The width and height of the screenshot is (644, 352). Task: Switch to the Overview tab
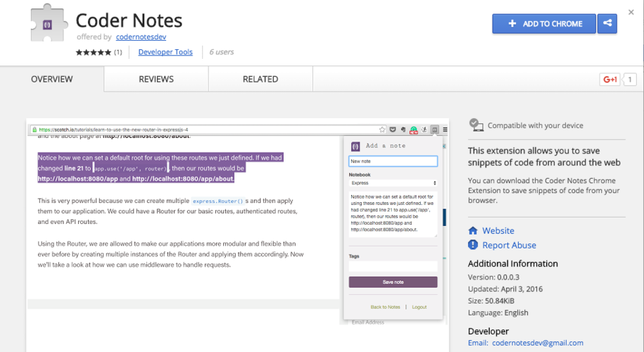[52, 79]
